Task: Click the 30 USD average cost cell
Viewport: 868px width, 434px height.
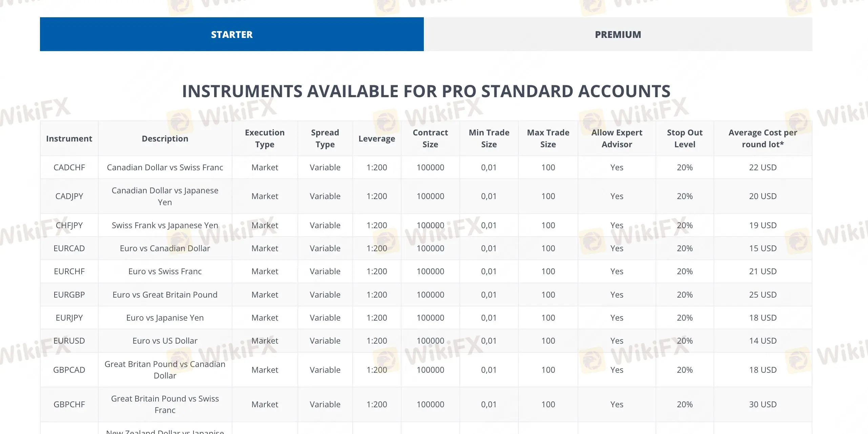Action: pos(763,404)
